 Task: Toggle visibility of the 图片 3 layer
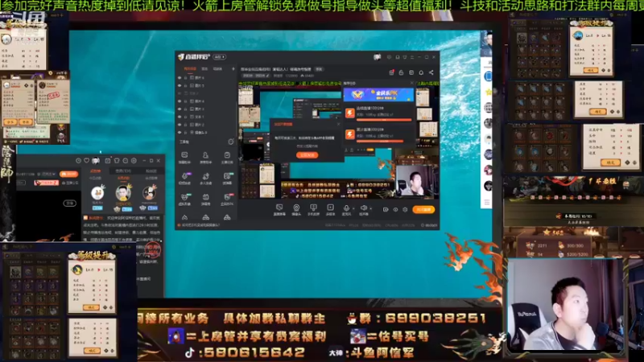[x=180, y=109]
